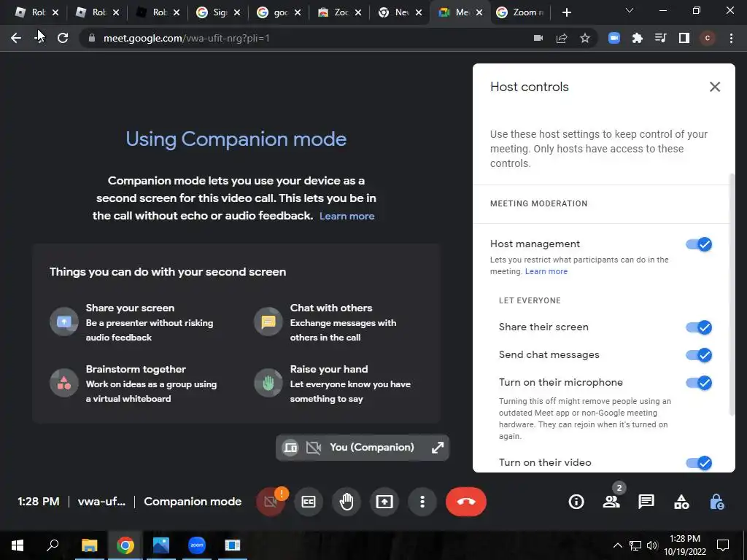Open Learn more link in Host management

click(546, 271)
